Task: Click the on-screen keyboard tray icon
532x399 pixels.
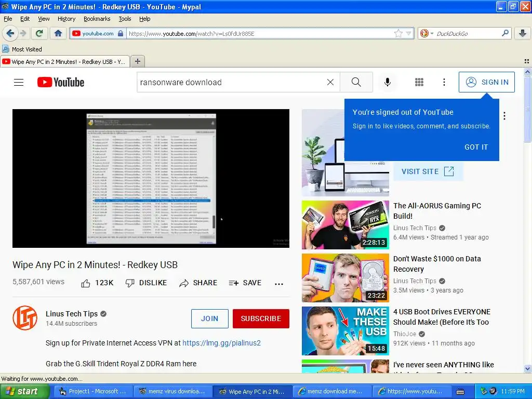Action: coord(460,392)
